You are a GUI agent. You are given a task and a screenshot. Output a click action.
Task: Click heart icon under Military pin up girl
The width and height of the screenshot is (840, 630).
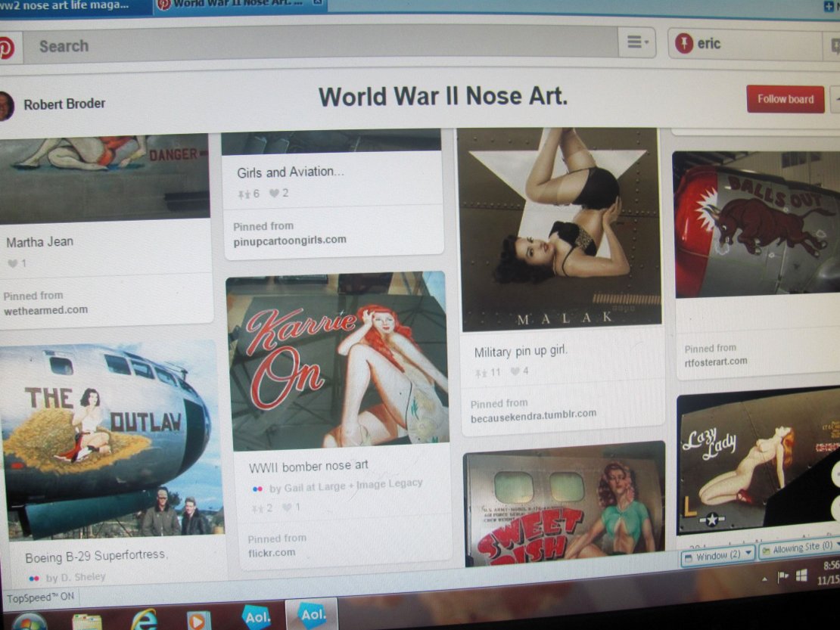click(515, 371)
